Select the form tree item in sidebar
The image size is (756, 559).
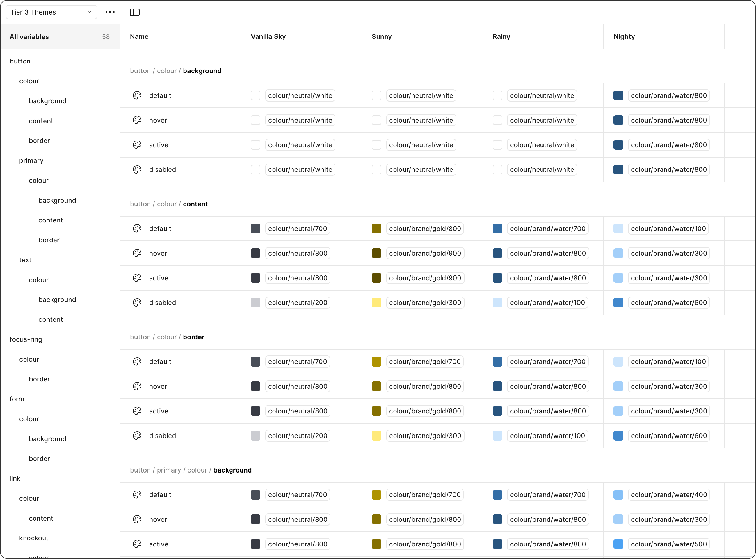pos(17,399)
